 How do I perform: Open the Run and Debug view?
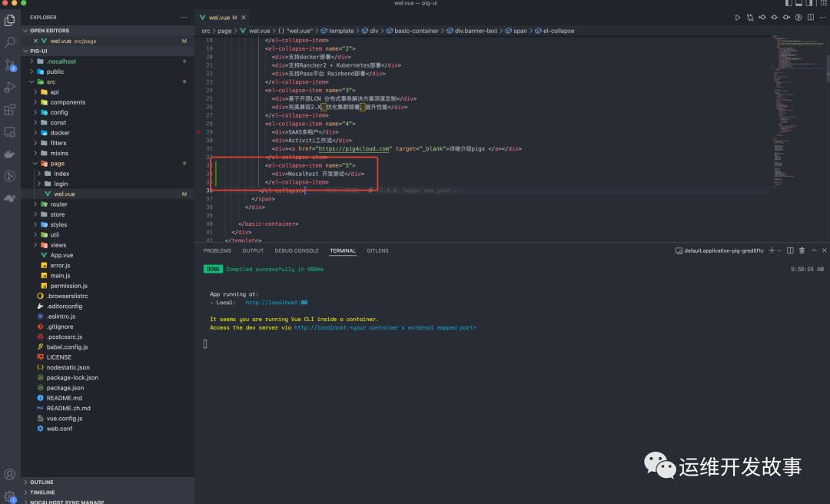9,87
